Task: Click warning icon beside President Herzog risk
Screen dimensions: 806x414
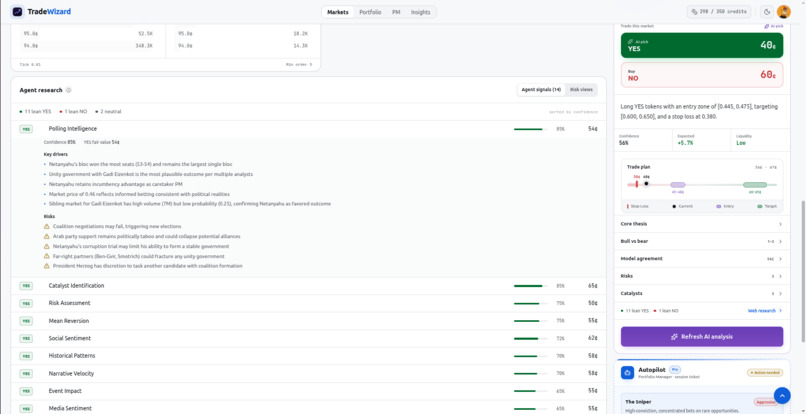Action: click(47, 266)
